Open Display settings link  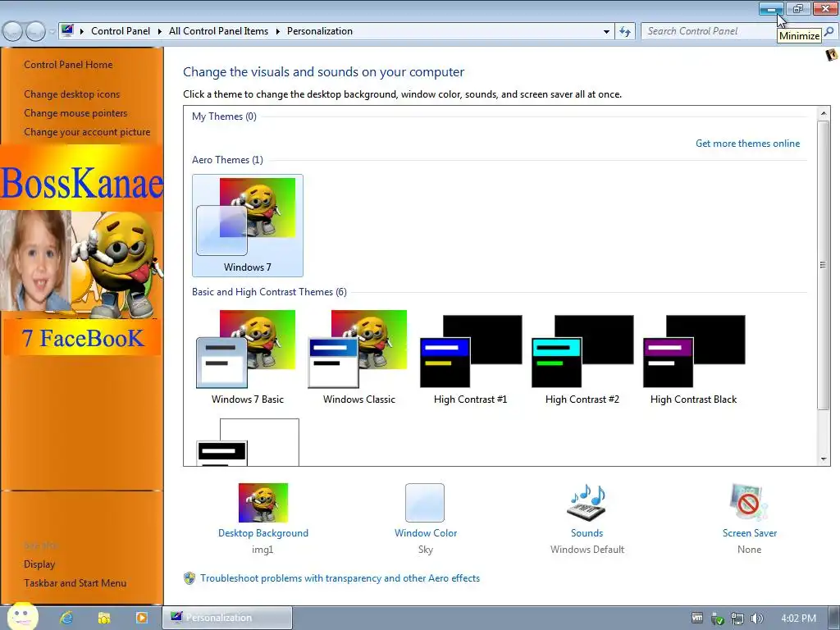39,564
